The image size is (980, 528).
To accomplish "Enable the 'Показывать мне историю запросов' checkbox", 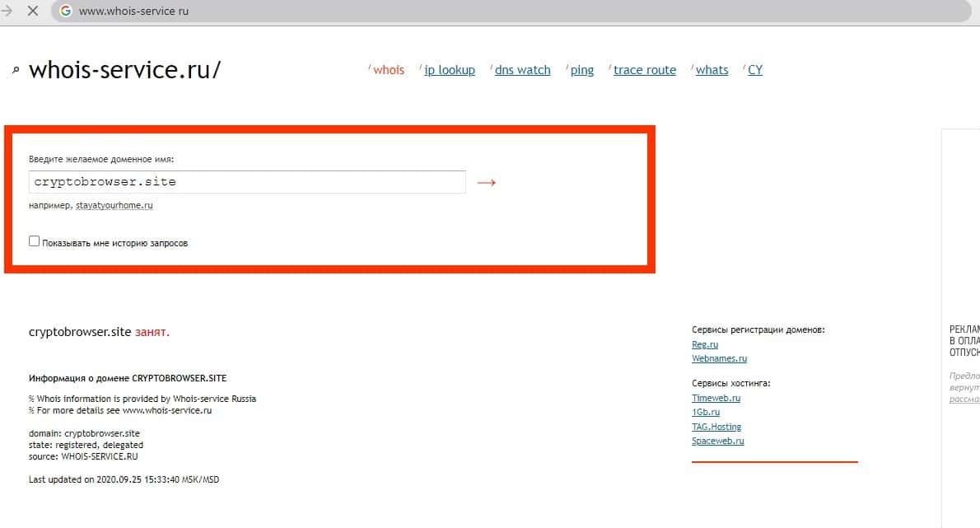I will 35,241.
